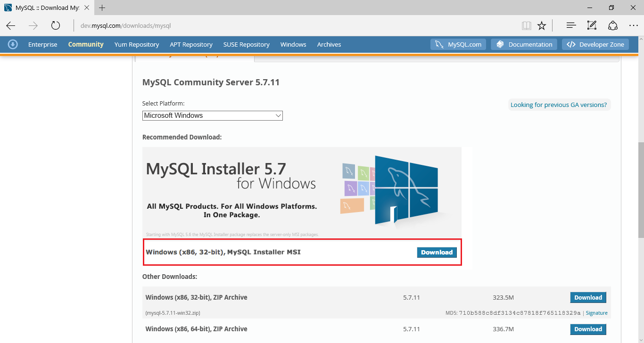Refresh the current page
644x343 pixels.
(56, 25)
